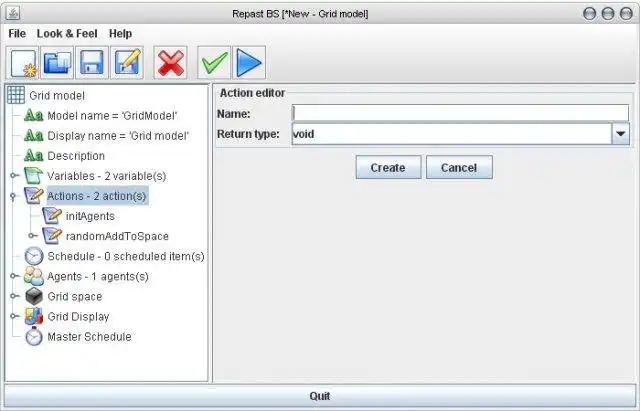
Task: Select 'Actions - 2 action(s)' row
Action: point(97,196)
